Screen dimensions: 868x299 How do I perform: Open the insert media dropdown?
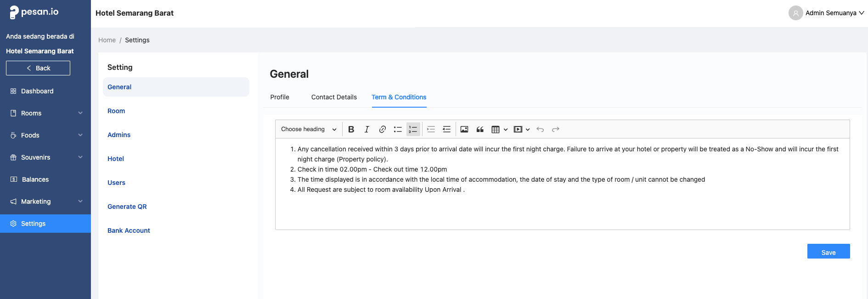522,129
